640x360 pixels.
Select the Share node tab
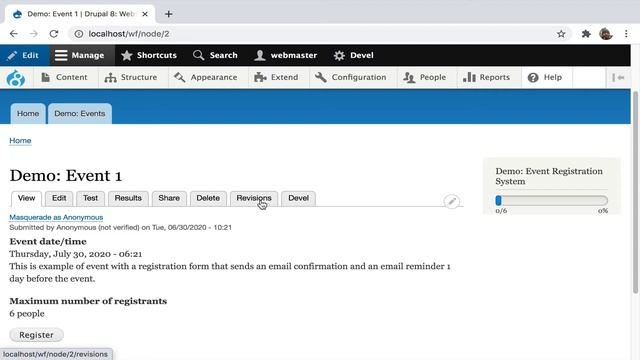169,198
